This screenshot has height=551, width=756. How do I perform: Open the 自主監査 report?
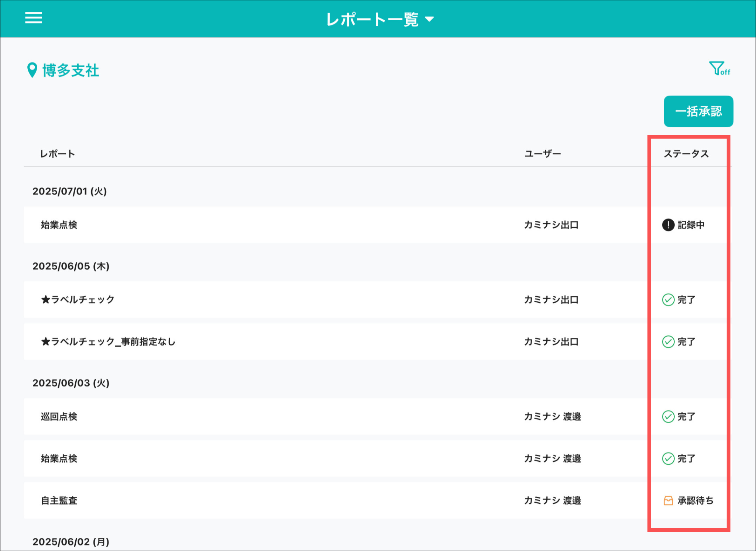click(59, 501)
